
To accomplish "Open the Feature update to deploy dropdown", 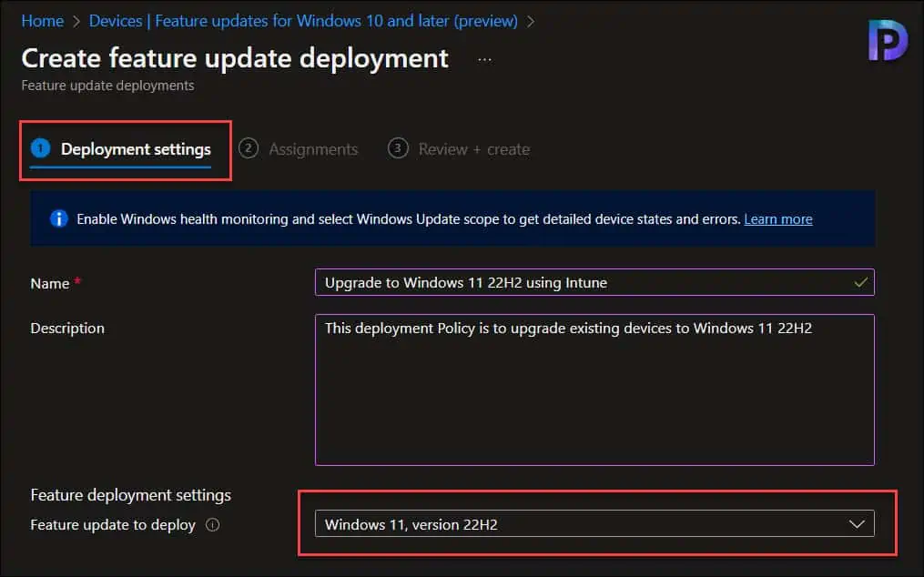I will 594,524.
